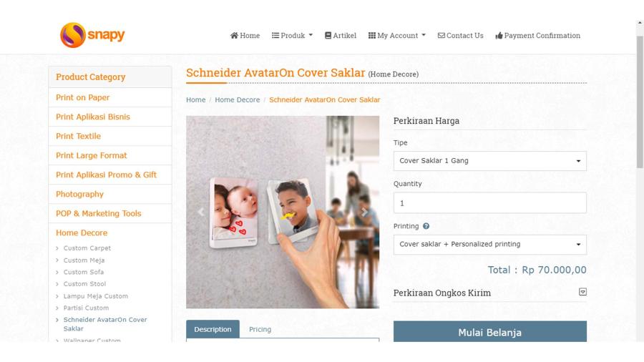This screenshot has width=644, height=362.
Task: Open the Printing options dropdown
Action: click(x=489, y=244)
